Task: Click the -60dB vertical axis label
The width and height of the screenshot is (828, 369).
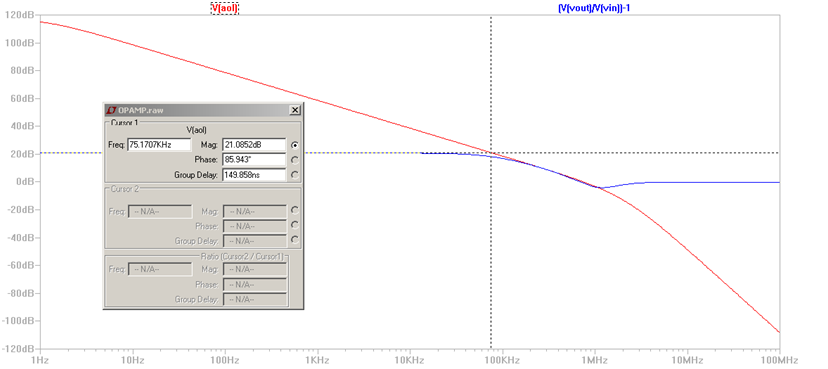Action: click(20, 265)
